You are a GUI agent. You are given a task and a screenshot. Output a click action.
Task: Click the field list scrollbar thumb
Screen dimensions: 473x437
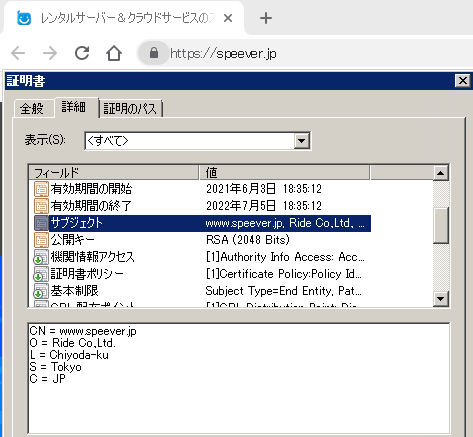(441, 225)
